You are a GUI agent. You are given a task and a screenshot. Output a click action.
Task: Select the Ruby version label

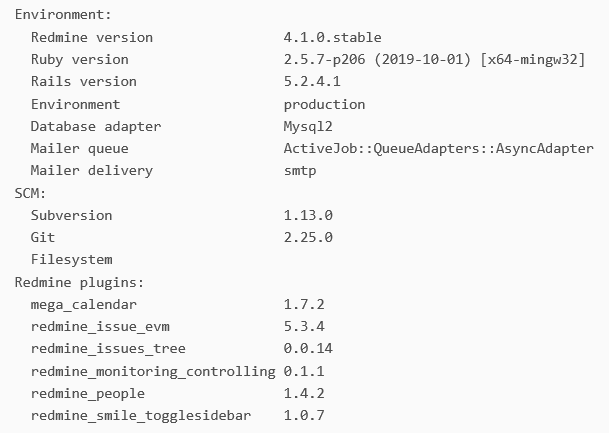80,59
